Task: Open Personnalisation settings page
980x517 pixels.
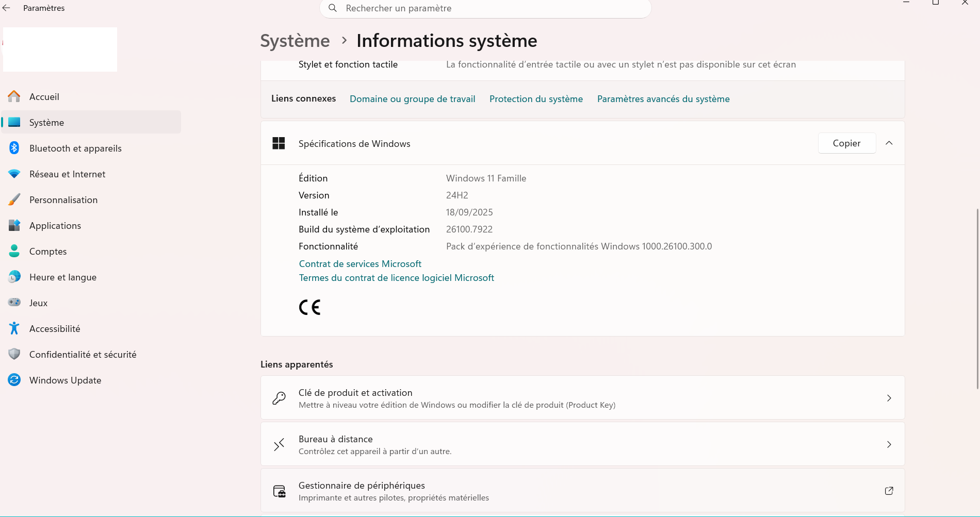Action: click(x=91, y=199)
